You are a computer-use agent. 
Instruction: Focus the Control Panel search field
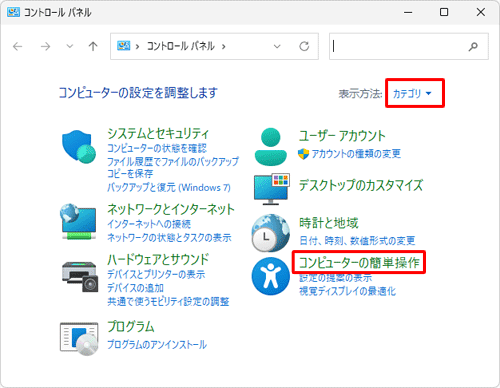(409, 46)
